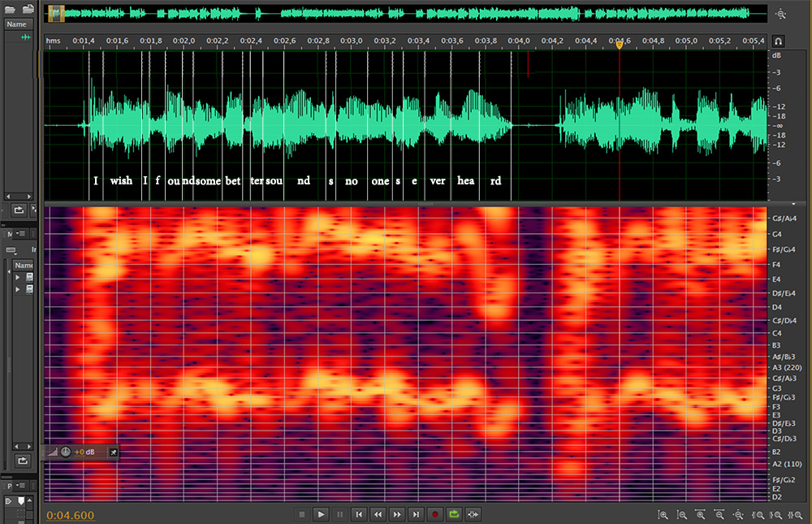Toggle the Skip Selection button
812x524 pixels.
473,514
